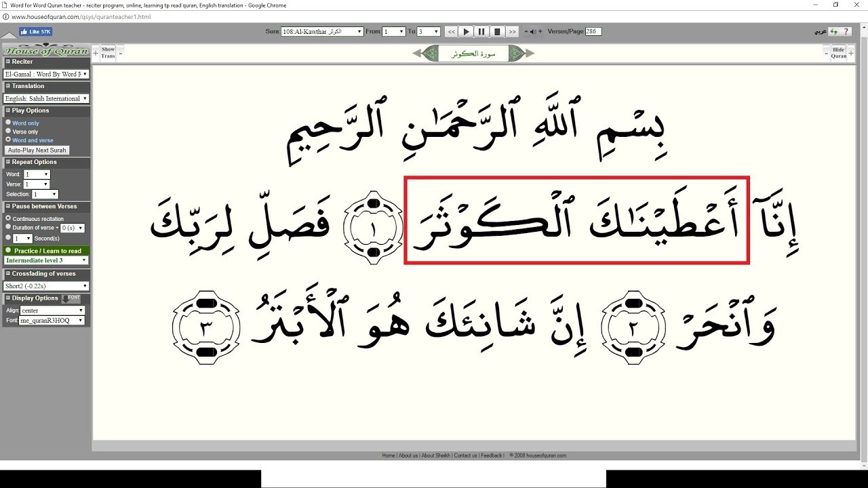Decrease translation size with minus beside Show Trans
This screenshot has height=488, width=868.
[120, 53]
